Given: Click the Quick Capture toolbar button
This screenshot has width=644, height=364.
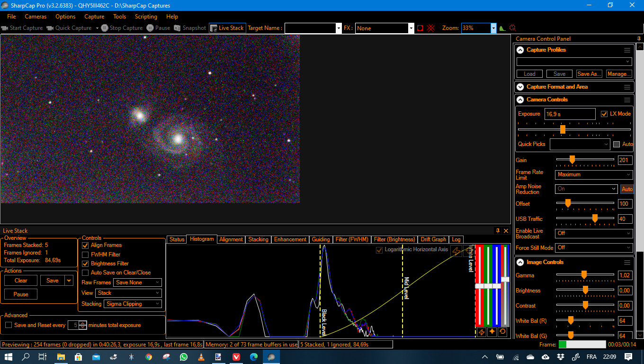Looking at the screenshot, I should pyautogui.click(x=69, y=28).
